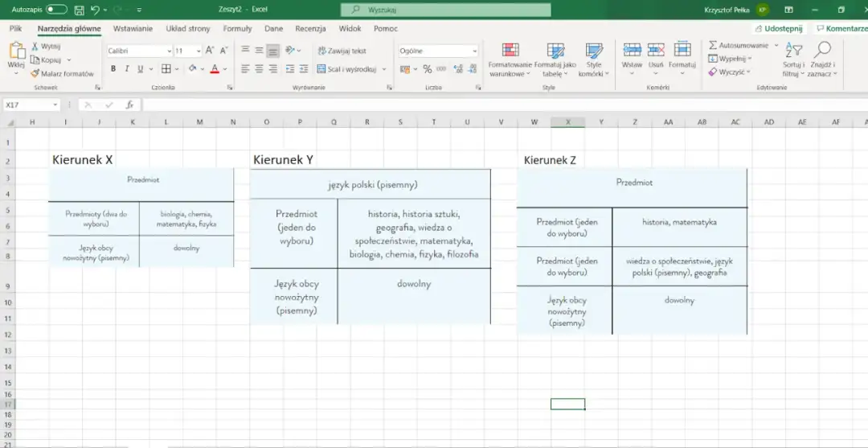Image resolution: width=868 pixels, height=448 pixels.
Task: Toggle the Autozapis autosave switch
Action: [x=56, y=10]
